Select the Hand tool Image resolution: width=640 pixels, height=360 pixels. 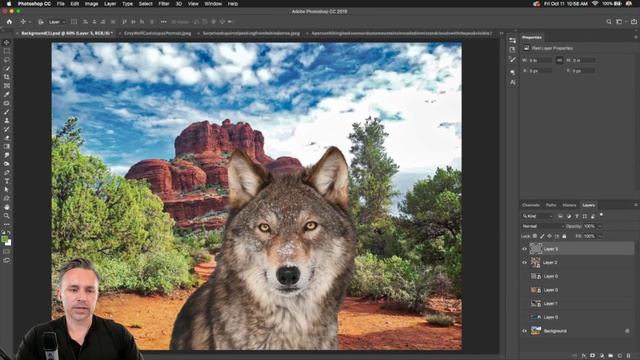[x=7, y=207]
